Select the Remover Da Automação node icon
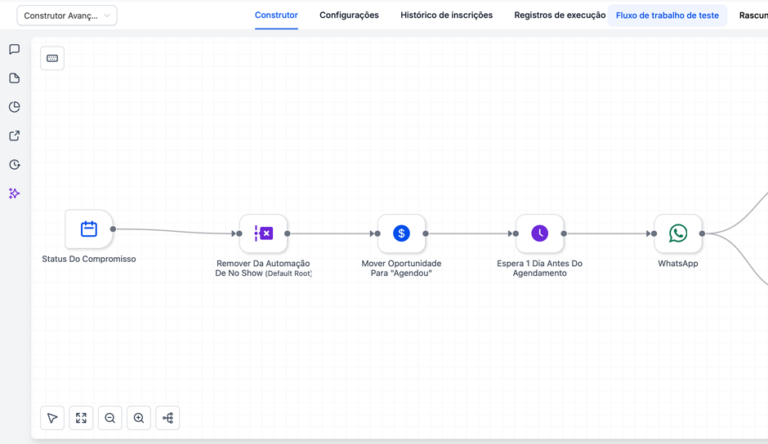 [263, 233]
